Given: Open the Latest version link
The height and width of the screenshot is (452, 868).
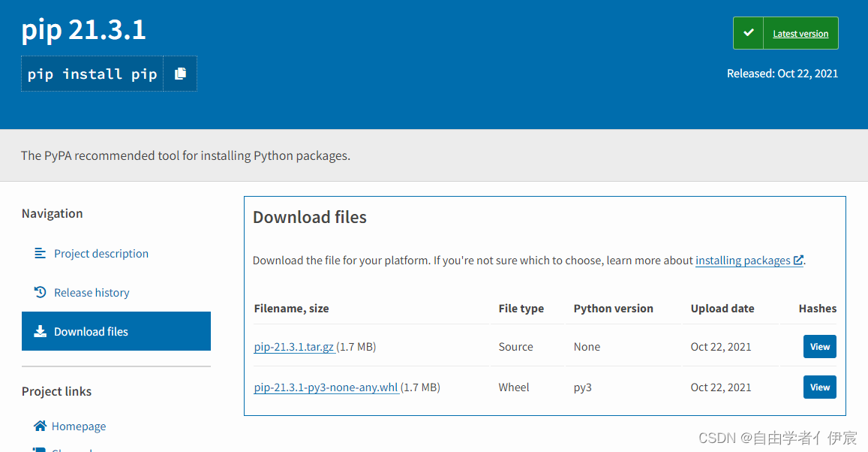Looking at the screenshot, I should [800, 34].
